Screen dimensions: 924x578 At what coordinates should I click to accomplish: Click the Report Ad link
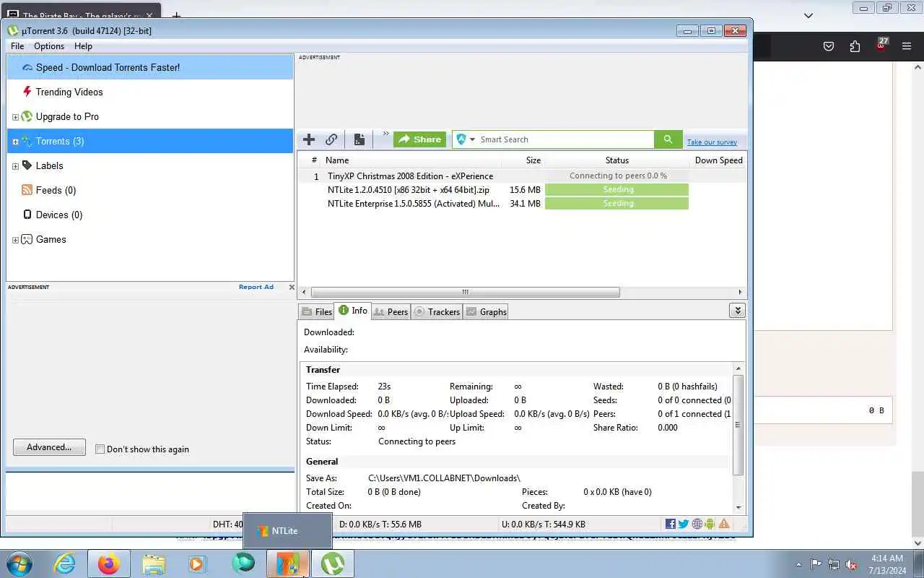tap(256, 287)
